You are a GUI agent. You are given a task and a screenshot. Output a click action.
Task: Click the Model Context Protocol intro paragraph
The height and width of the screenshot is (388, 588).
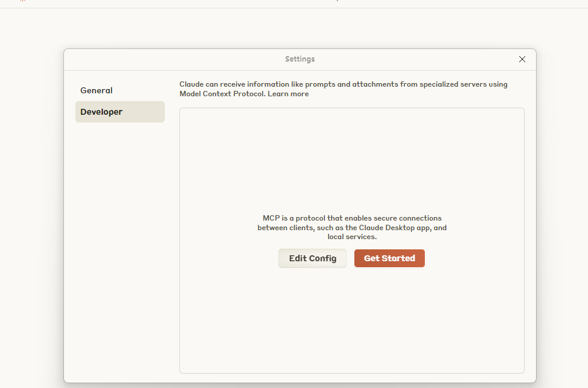tap(343, 84)
